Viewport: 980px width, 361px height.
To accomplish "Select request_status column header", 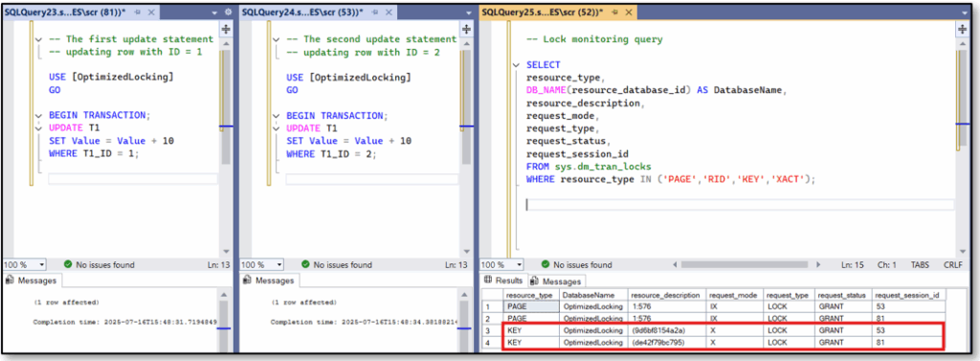I will (x=843, y=295).
